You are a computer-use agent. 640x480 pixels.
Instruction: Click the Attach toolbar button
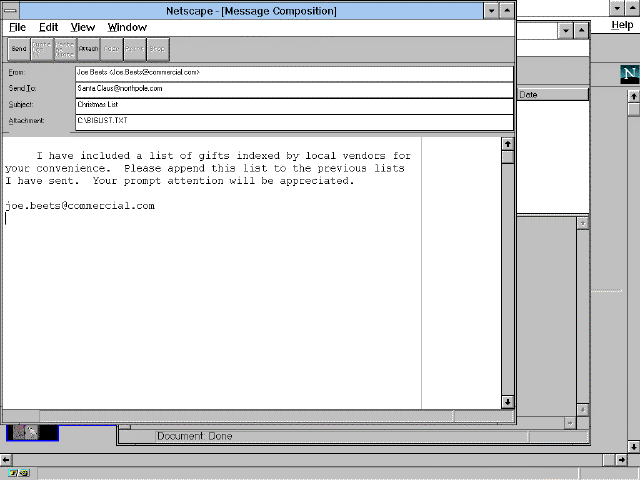88,49
